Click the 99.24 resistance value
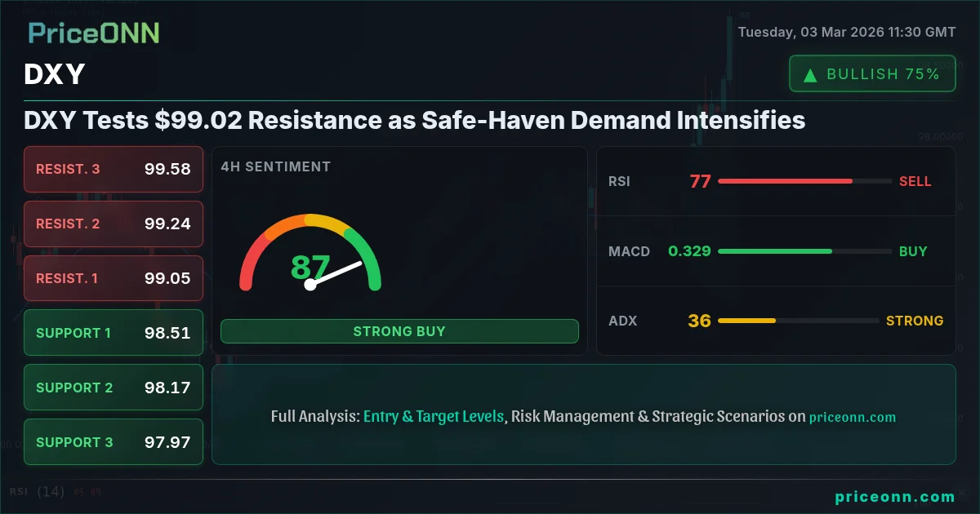This screenshot has width=980, height=514. (167, 224)
